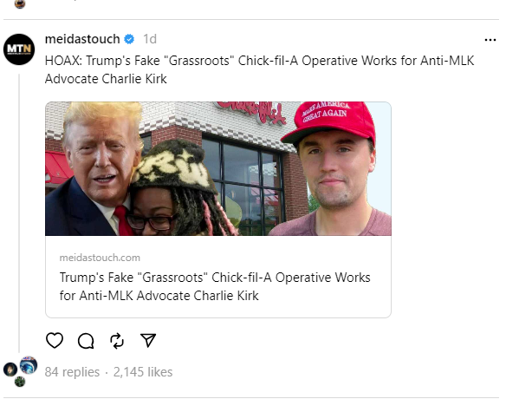Screen dimensions: 532x399
Task: Open the three-dot more options menu
Action: click(x=490, y=40)
